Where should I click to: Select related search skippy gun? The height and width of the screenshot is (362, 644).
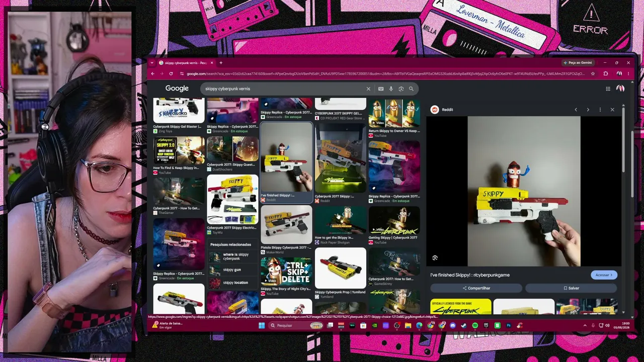point(233,270)
